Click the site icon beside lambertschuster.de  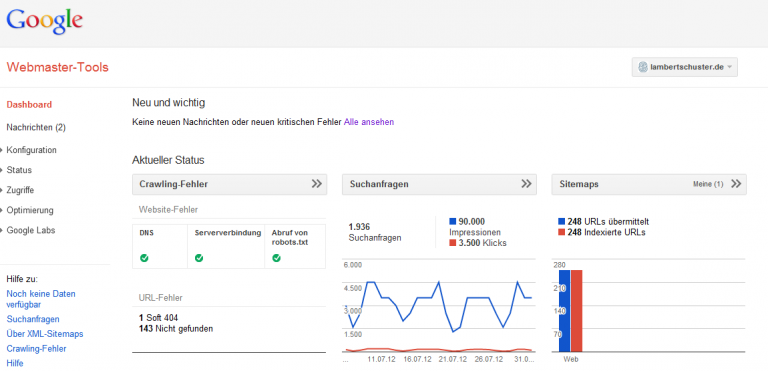click(643, 67)
